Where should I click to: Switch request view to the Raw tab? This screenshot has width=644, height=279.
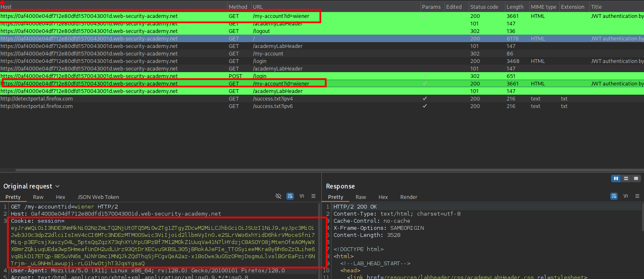38,197
